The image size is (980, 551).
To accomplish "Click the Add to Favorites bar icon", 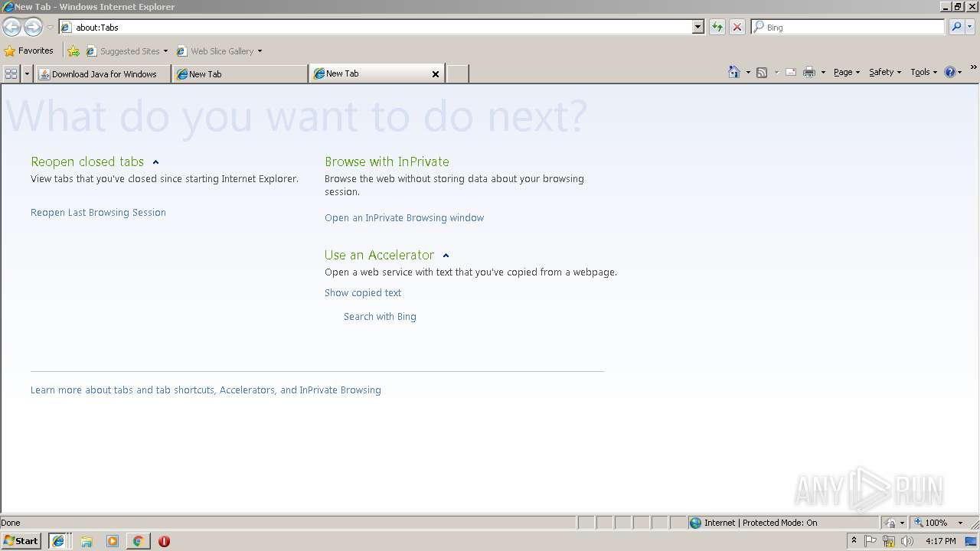I will pos(73,51).
